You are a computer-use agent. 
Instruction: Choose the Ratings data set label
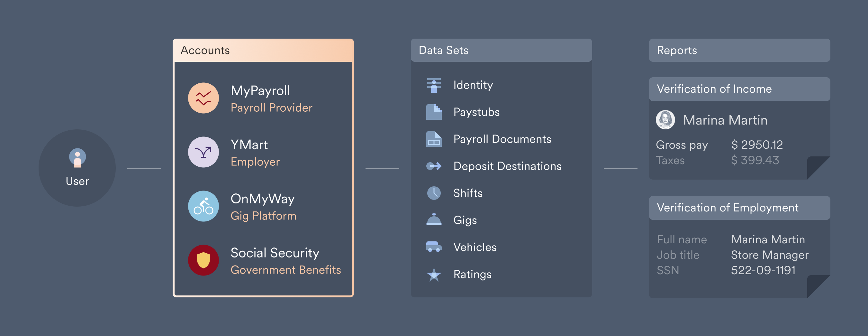pyautogui.click(x=473, y=274)
